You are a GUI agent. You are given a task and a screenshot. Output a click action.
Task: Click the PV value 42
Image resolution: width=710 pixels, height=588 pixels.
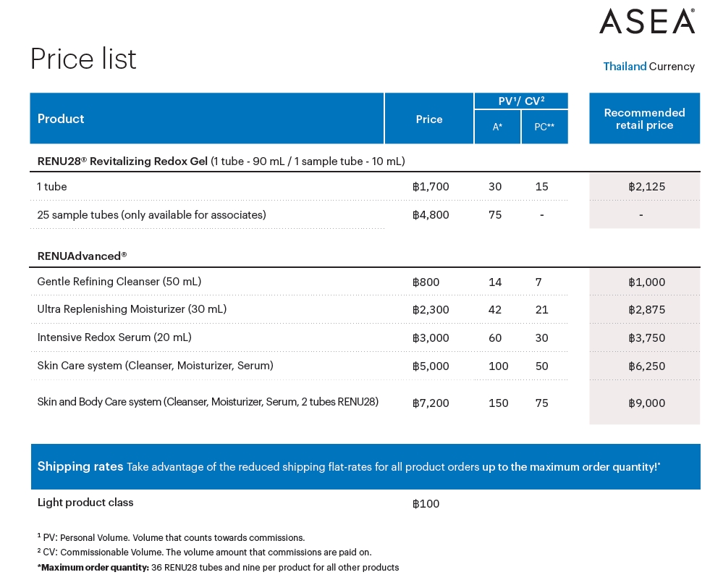[x=495, y=310]
